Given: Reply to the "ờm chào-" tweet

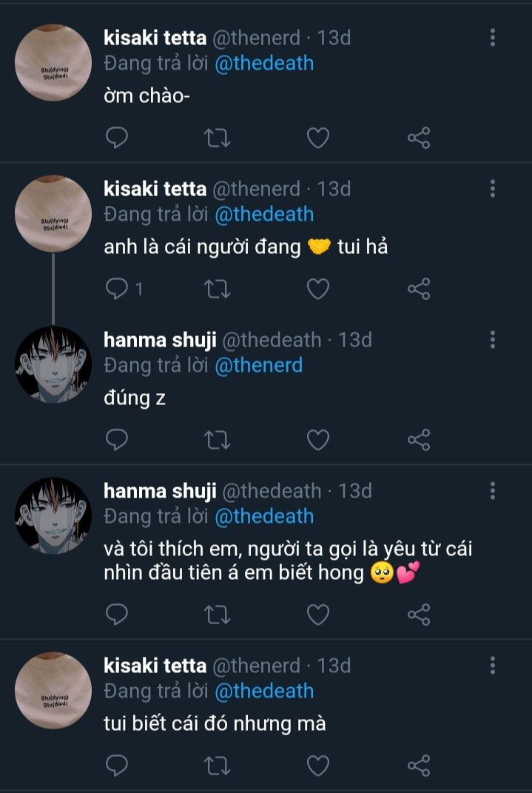Looking at the screenshot, I should pos(117,138).
